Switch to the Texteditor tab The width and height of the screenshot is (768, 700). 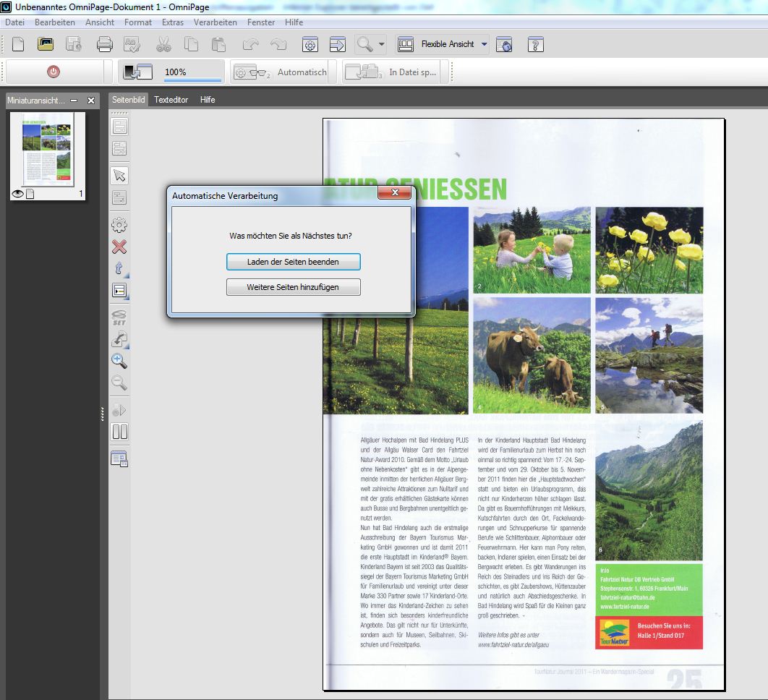pyautogui.click(x=171, y=100)
